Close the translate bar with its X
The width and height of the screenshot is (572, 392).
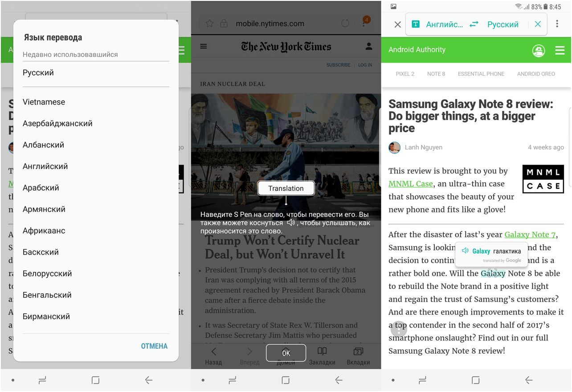[538, 24]
